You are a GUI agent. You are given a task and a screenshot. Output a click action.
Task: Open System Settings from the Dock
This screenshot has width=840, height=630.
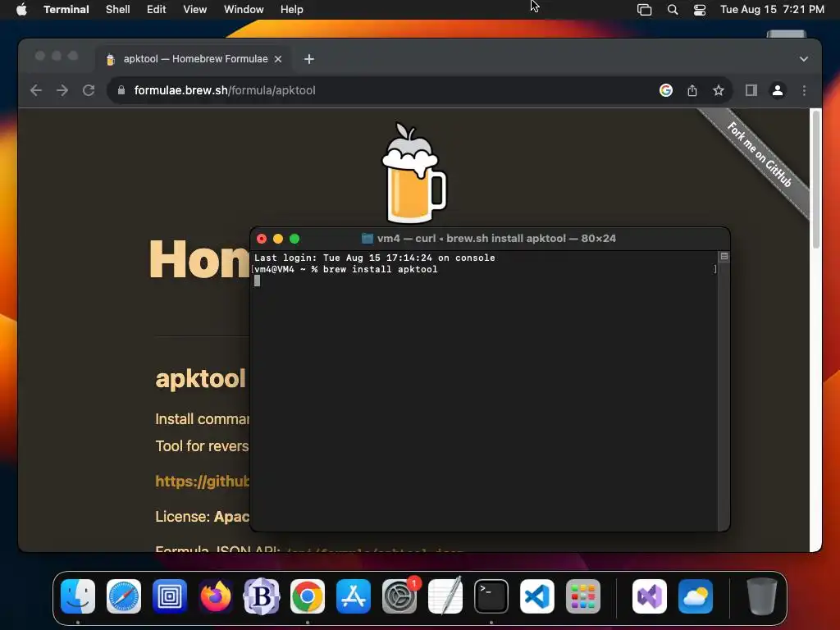coord(399,596)
